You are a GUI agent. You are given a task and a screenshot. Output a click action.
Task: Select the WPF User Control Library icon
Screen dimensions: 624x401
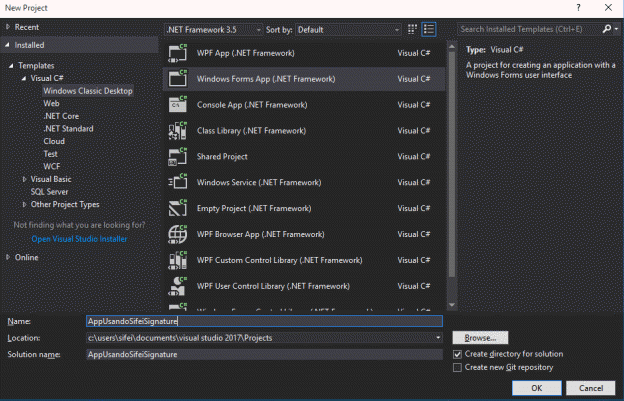coord(177,286)
